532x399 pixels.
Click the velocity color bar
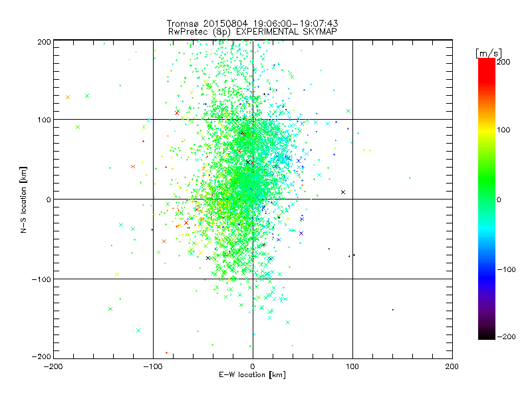[x=487, y=199]
